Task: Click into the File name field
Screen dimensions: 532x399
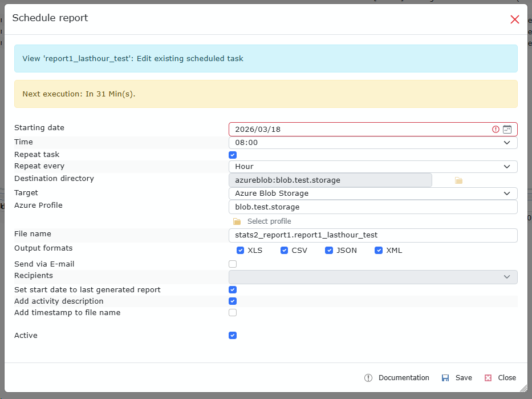Action: pos(372,235)
